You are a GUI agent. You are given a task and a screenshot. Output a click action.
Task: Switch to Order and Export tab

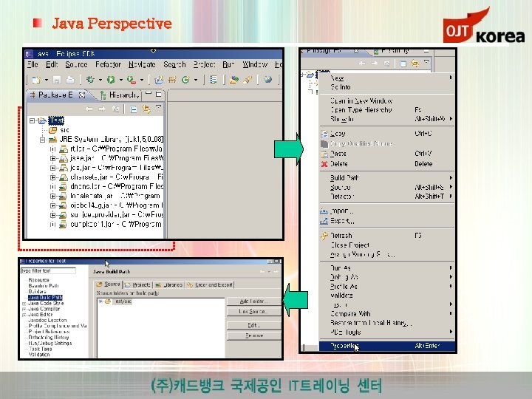click(x=210, y=284)
